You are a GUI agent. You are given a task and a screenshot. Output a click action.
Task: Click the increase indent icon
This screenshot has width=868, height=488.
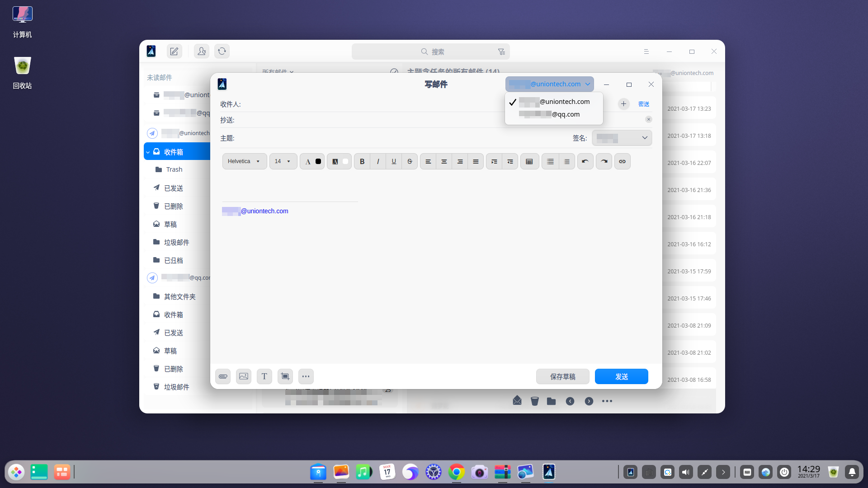pos(494,161)
